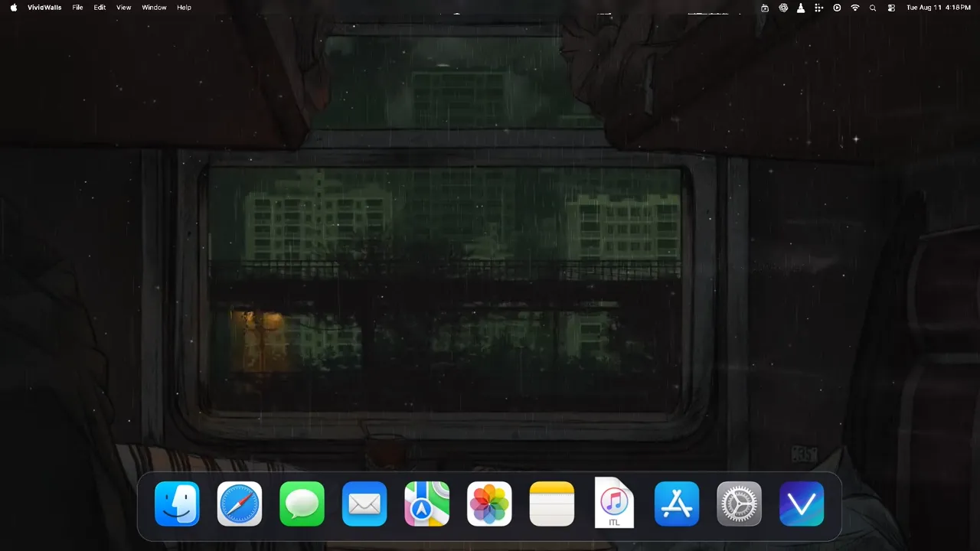Viewport: 980px width, 551px height.
Task: Open the VividWalls application menu
Action: [x=44, y=8]
